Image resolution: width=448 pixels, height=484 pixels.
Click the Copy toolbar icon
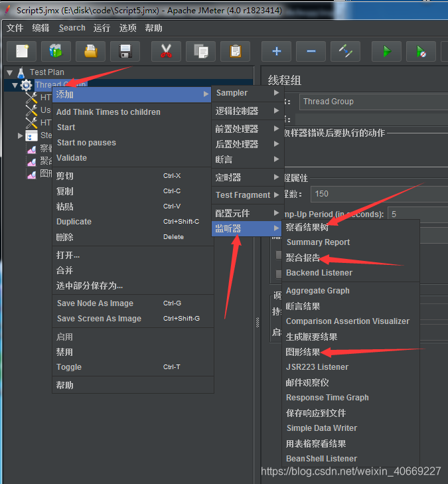(200, 51)
